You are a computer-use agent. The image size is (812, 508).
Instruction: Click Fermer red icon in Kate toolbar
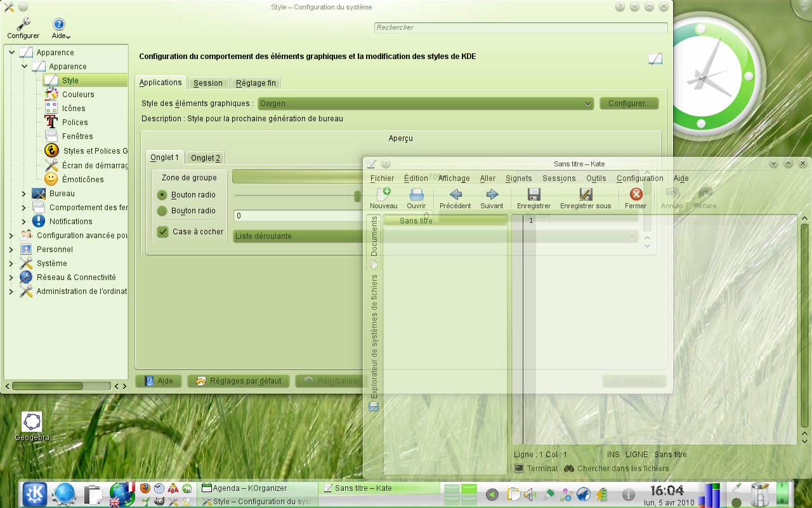(636, 194)
